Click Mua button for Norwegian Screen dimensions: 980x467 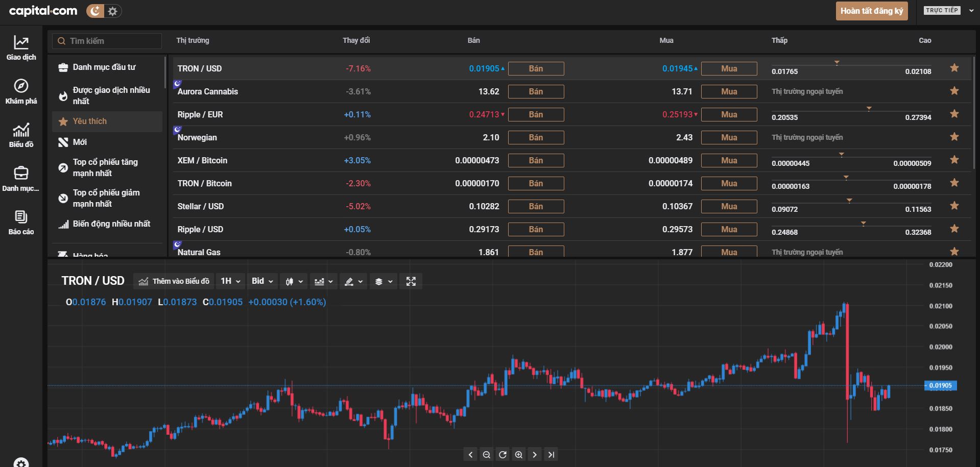(x=729, y=137)
